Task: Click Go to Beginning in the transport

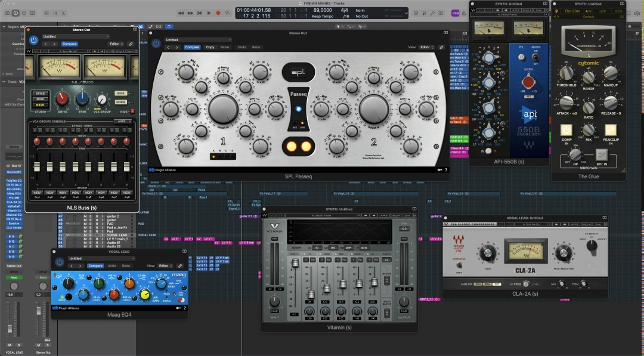Action: pyautogui.click(x=199, y=13)
